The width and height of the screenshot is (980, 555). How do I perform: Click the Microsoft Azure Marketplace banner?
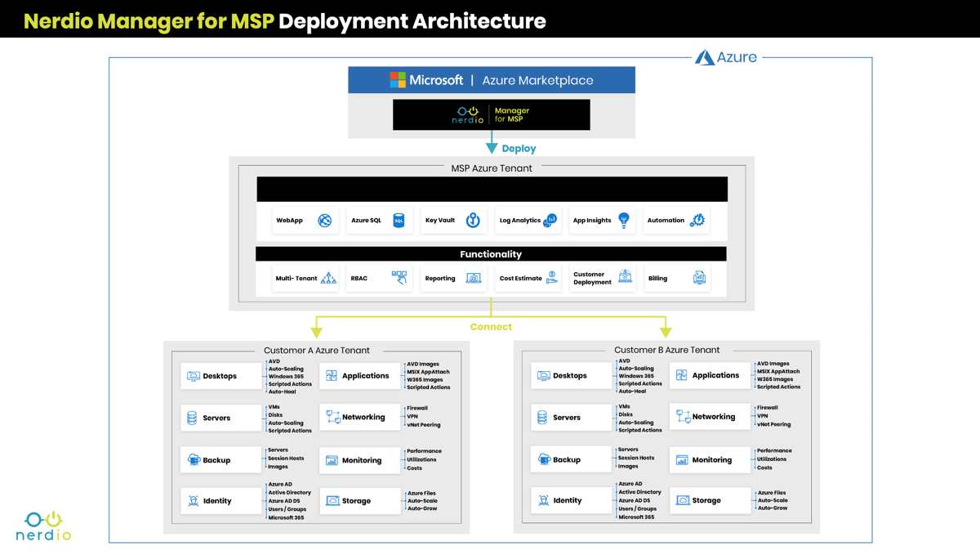tap(492, 80)
